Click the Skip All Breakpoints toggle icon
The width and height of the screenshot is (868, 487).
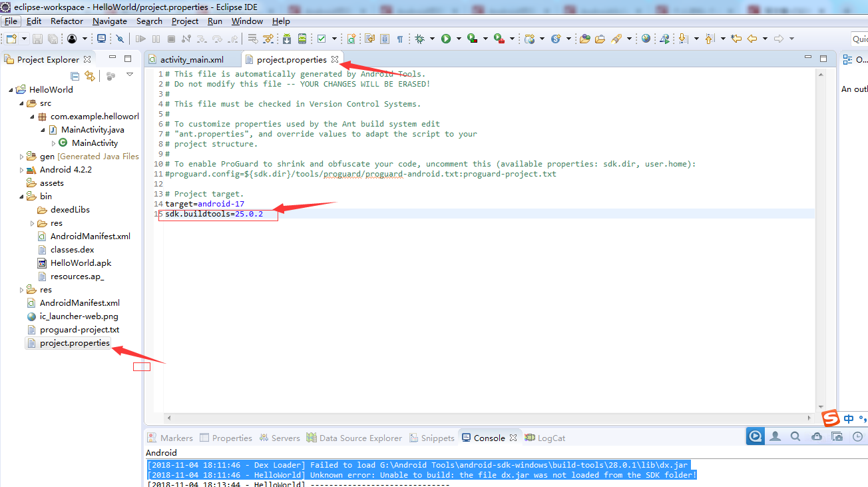pos(120,38)
